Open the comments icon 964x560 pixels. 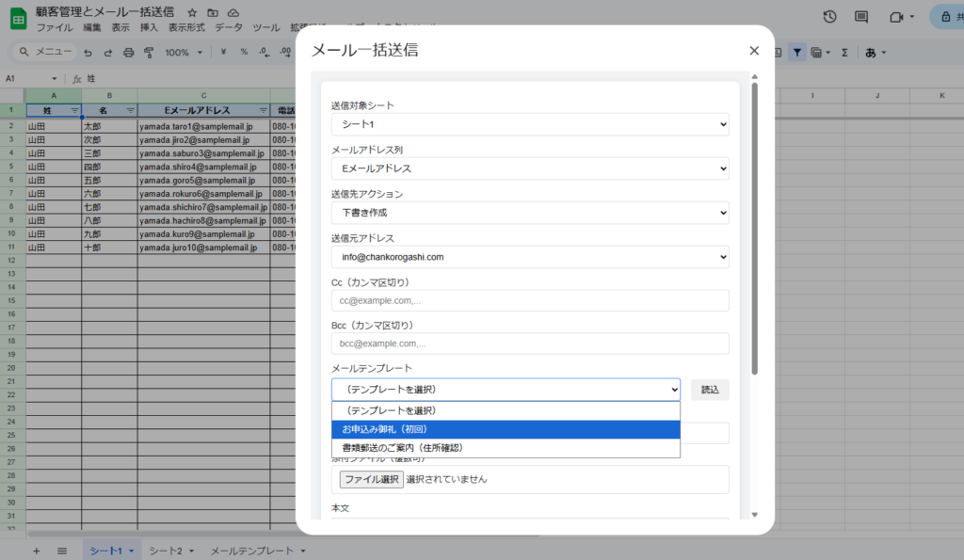tap(860, 17)
